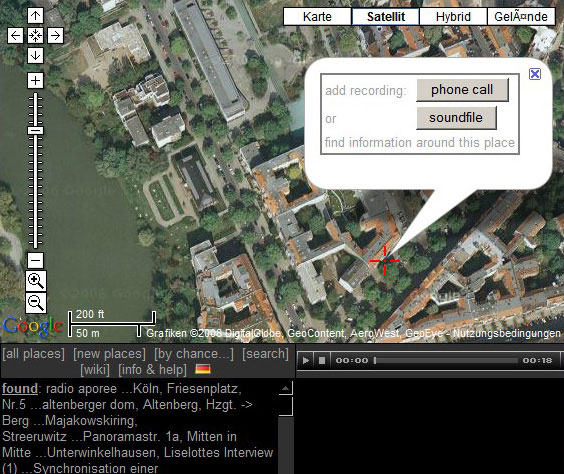Switch language with German flag icon
The image size is (564, 474).
click(x=203, y=369)
